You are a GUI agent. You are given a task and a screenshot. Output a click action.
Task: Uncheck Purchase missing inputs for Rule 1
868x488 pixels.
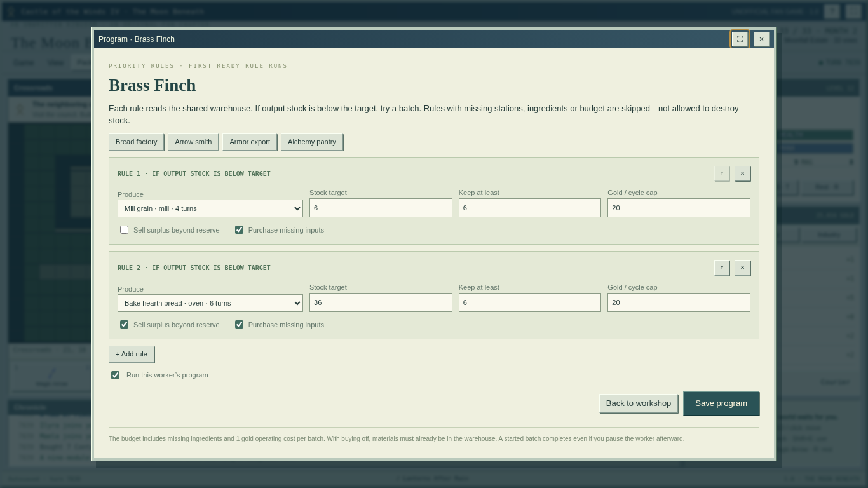coord(239,229)
